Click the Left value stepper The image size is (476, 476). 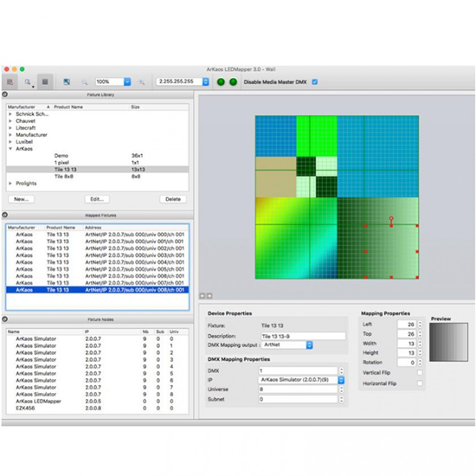pos(420,325)
